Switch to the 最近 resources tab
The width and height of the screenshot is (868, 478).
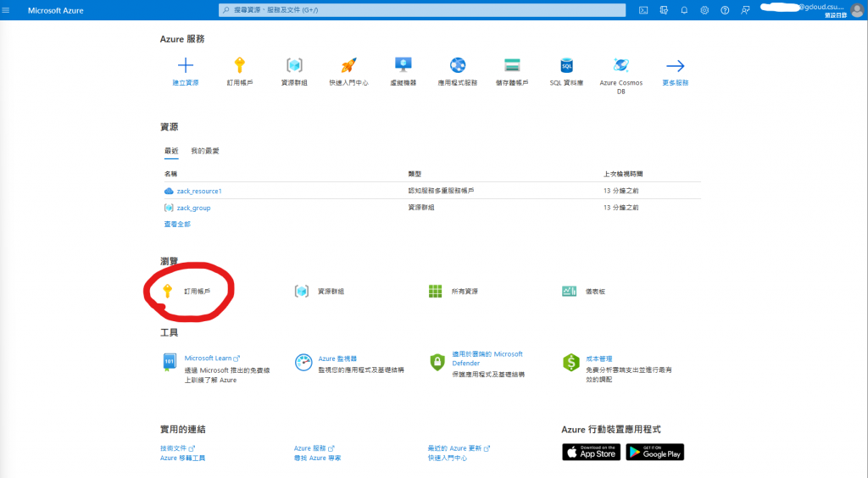click(171, 151)
